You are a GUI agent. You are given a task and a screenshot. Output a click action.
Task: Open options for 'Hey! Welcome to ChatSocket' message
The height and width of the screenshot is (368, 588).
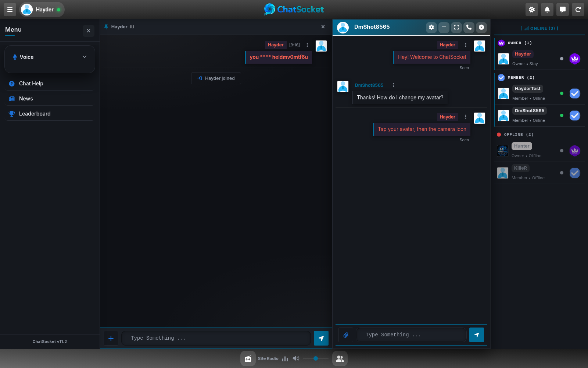pyautogui.click(x=466, y=45)
